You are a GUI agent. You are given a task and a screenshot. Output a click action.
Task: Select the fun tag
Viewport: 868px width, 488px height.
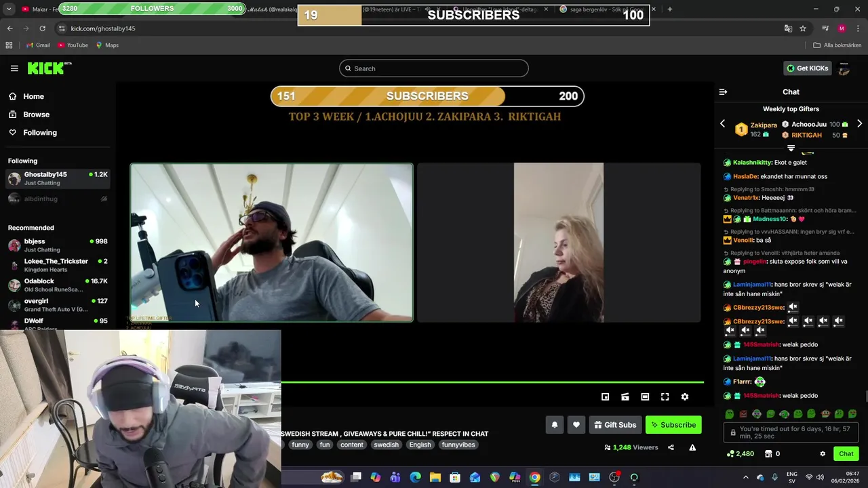[325, 445]
